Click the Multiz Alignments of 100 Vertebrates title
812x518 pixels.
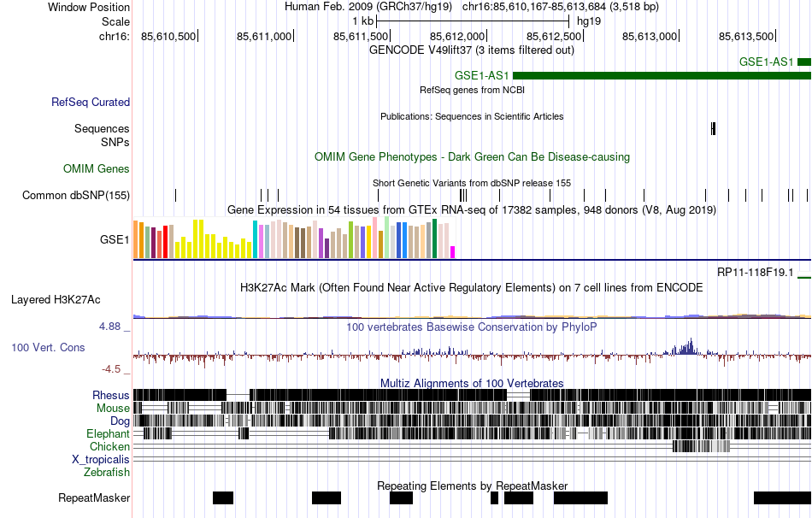472,383
